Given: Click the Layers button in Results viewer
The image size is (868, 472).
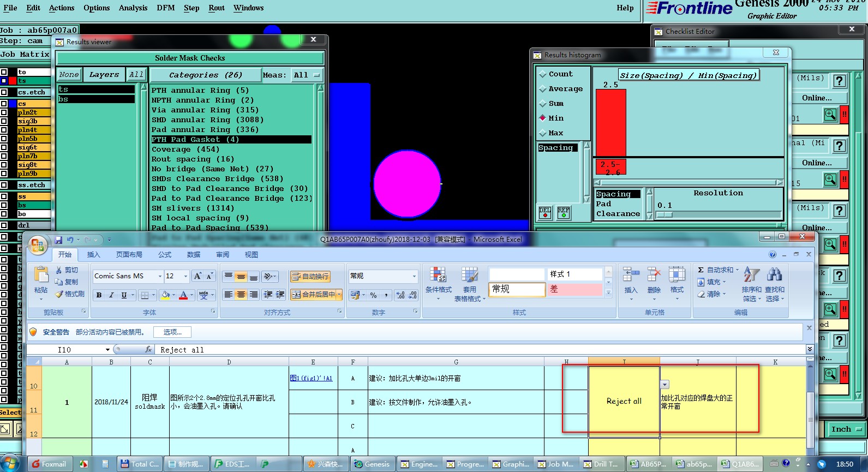Looking at the screenshot, I should [104, 75].
